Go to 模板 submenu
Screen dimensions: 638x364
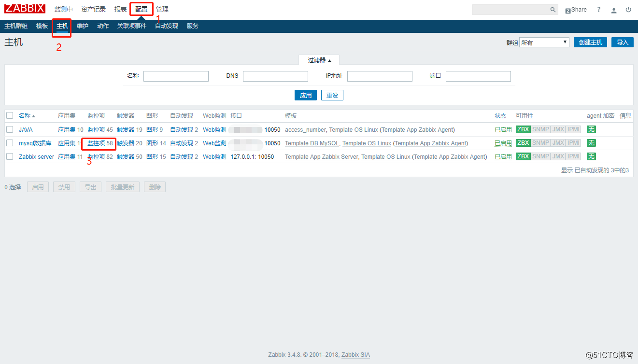[x=42, y=26]
